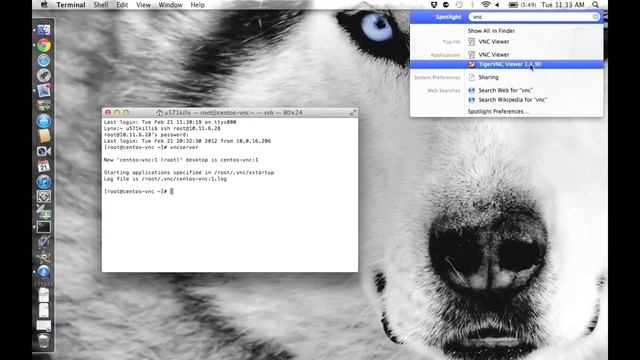This screenshot has width=640, height=360.
Task: Open the Shell menu
Action: 101,5
